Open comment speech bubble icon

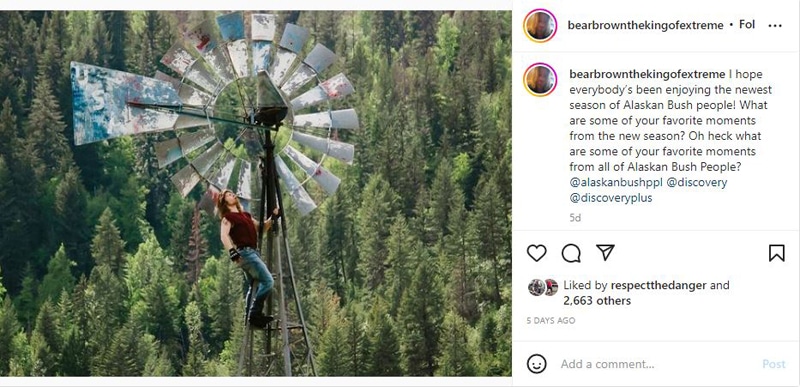(x=571, y=253)
